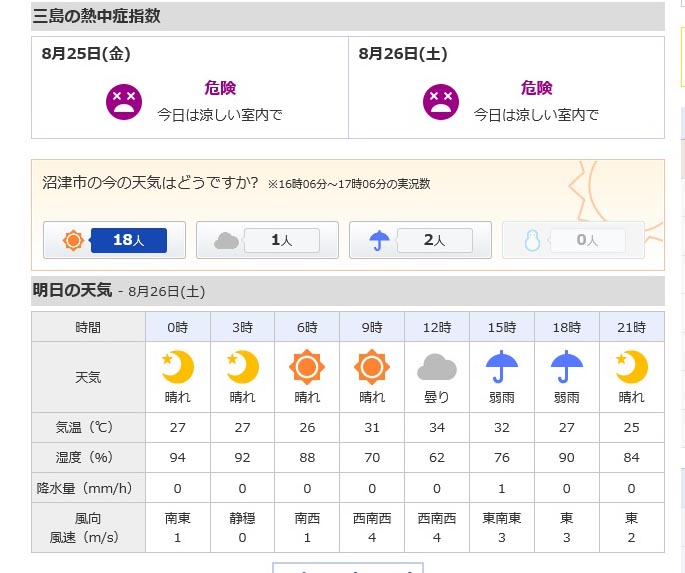The width and height of the screenshot is (685, 573).
Task: Click the 危険 label under 8月26日(土)
Action: [536, 88]
